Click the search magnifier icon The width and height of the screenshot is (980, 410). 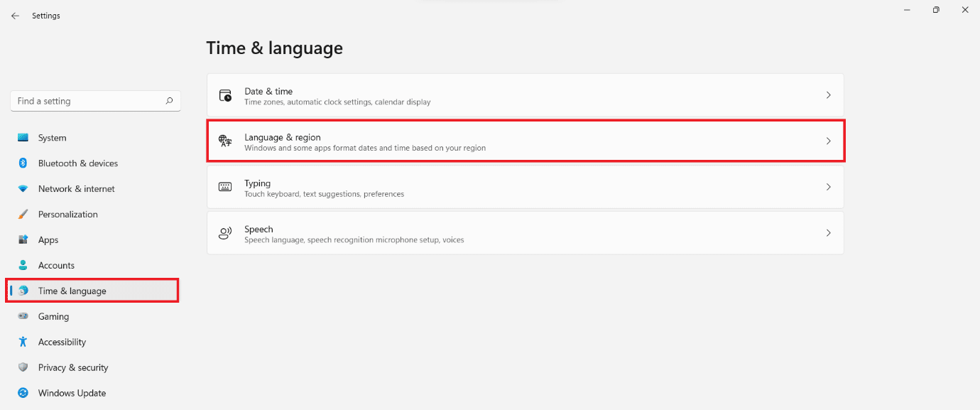[169, 101]
